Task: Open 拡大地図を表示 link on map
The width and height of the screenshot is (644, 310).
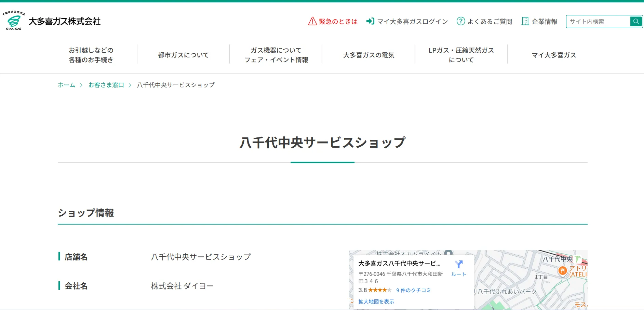Action: tap(376, 301)
